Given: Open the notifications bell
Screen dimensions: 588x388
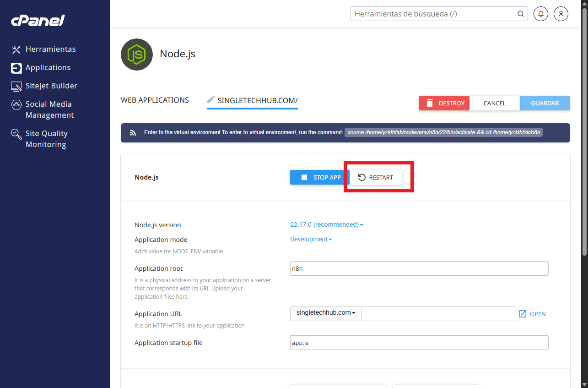Looking at the screenshot, I should (x=541, y=14).
